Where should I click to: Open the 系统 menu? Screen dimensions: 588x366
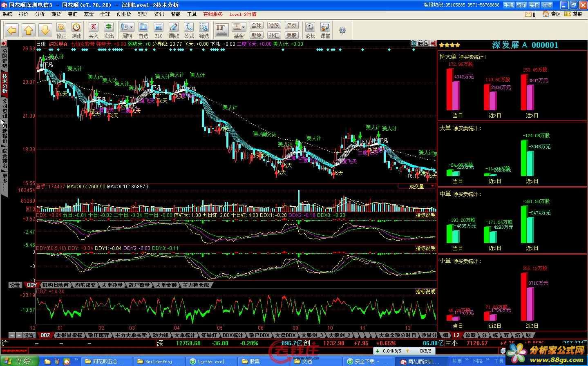[7, 14]
